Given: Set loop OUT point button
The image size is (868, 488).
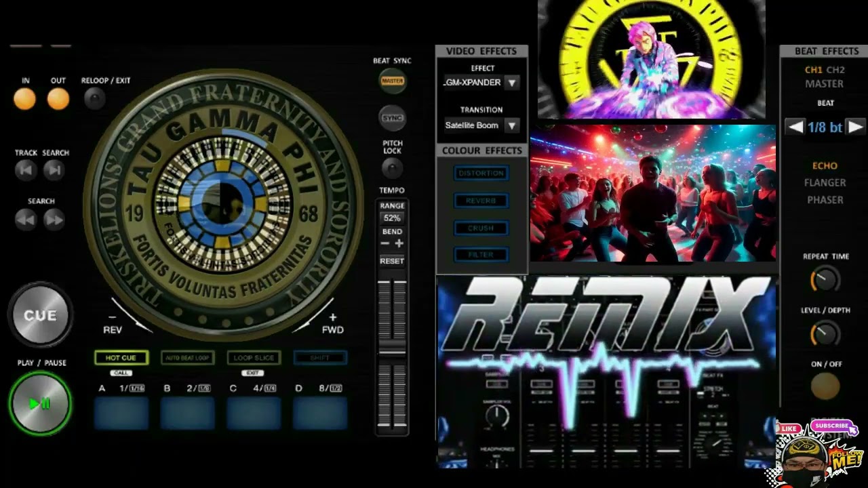Looking at the screenshot, I should 58,99.
